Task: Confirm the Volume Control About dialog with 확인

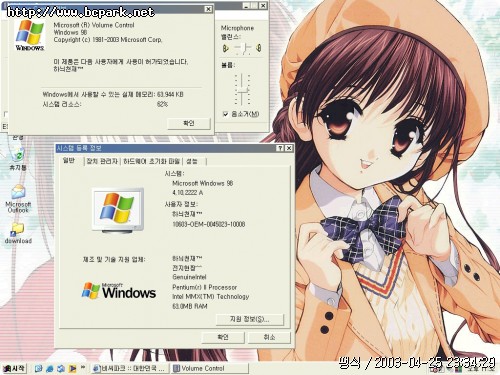Action: 189,123
